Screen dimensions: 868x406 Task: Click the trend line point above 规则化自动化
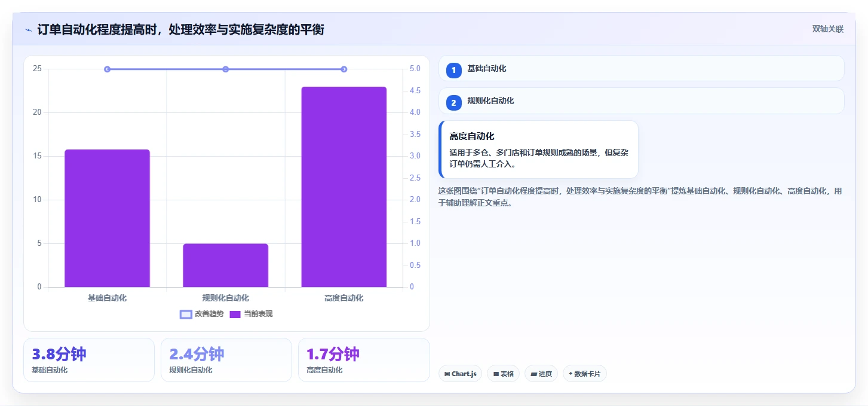click(225, 69)
